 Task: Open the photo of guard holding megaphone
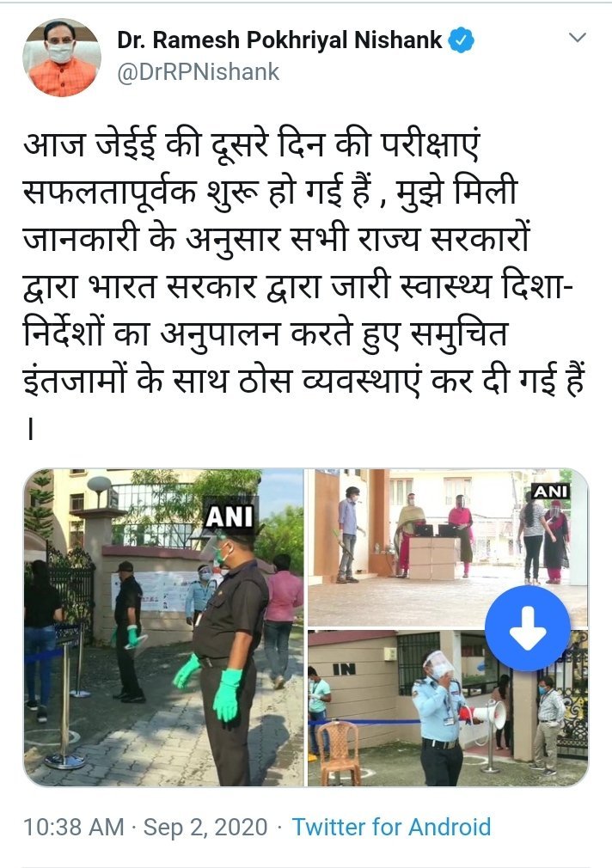point(448,708)
